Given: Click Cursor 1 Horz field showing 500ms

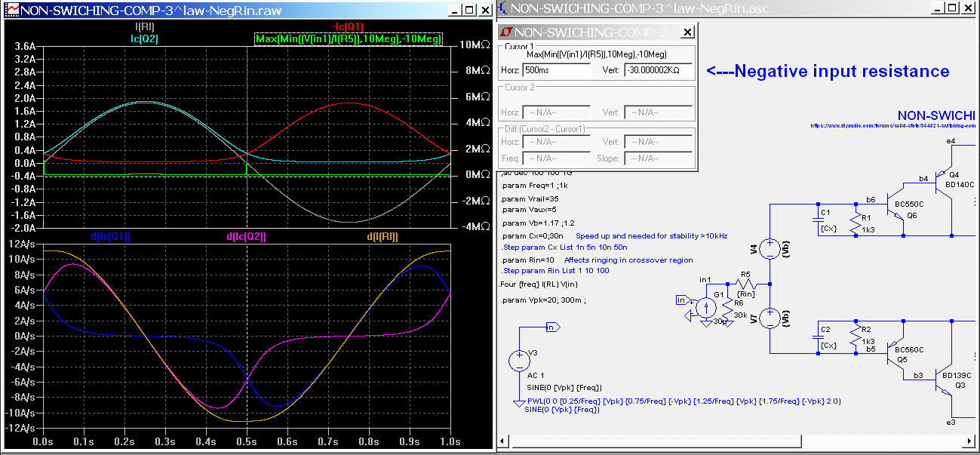Looking at the screenshot, I should click(556, 70).
